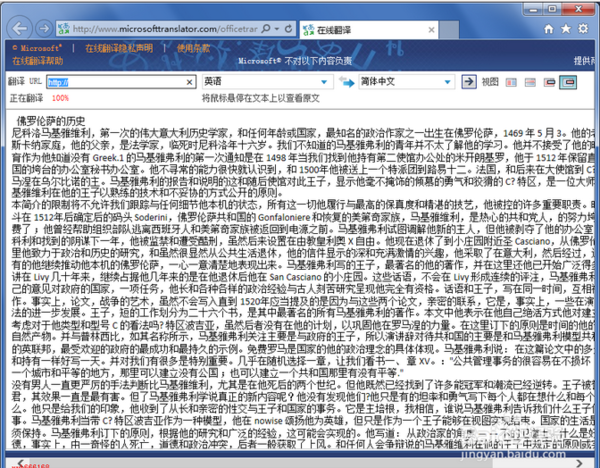600x468 pixels.
Task: Open 在线翻译帮助 link
Action: point(38,61)
